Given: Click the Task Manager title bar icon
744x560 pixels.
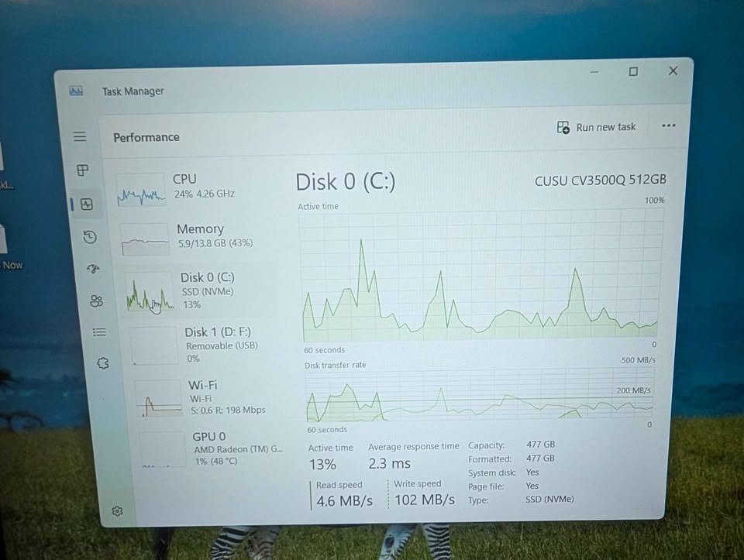Looking at the screenshot, I should click(x=76, y=91).
